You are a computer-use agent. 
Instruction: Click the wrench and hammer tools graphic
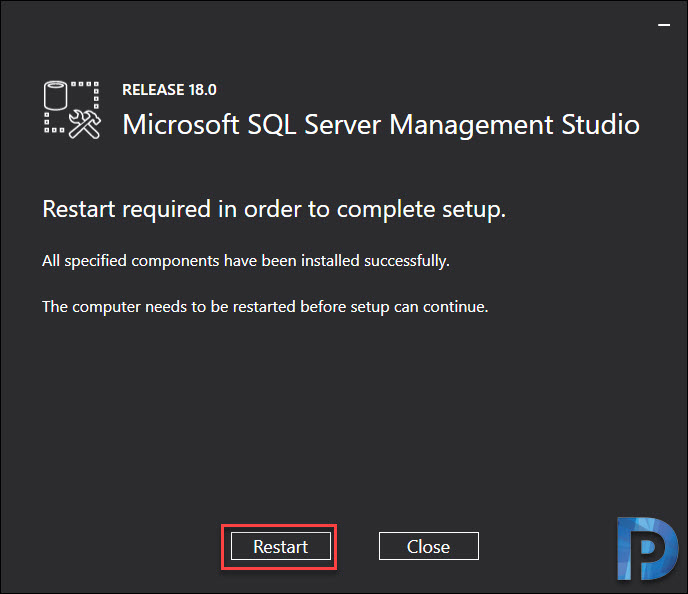[x=85, y=124]
